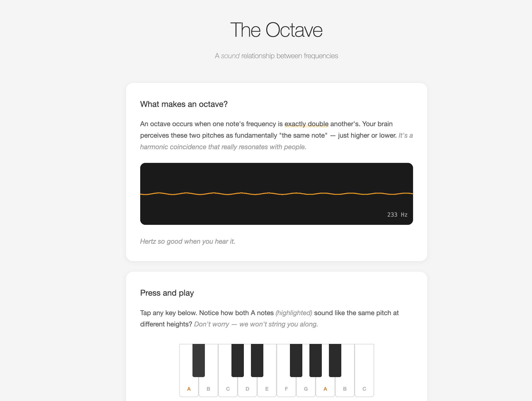Tap the F white piano key
This screenshot has height=401, width=532.
[x=286, y=387]
